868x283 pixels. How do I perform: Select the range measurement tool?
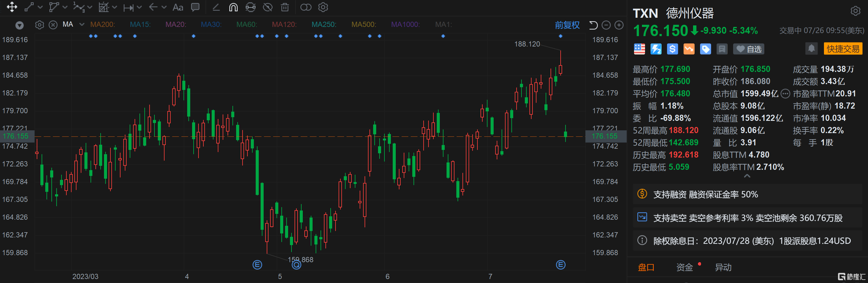click(128, 7)
